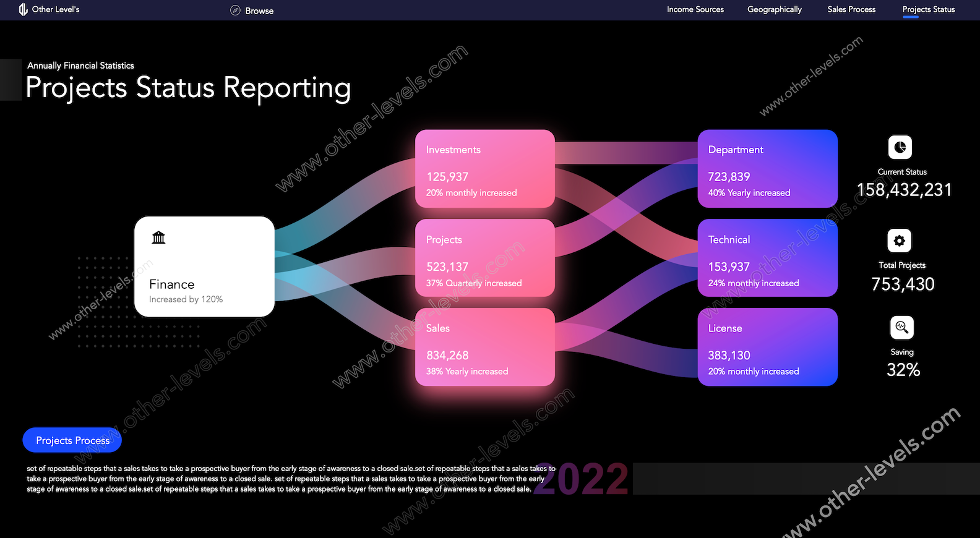Click the Other Level's logo icon

pyautogui.click(x=24, y=9)
